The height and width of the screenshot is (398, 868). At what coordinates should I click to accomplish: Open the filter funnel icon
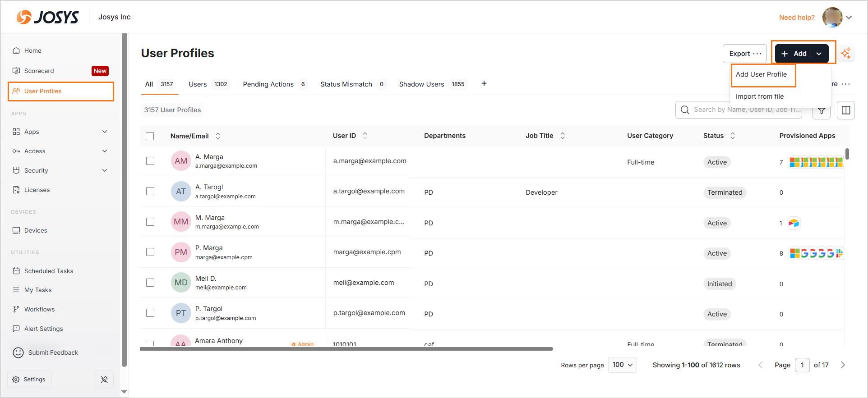click(x=822, y=110)
